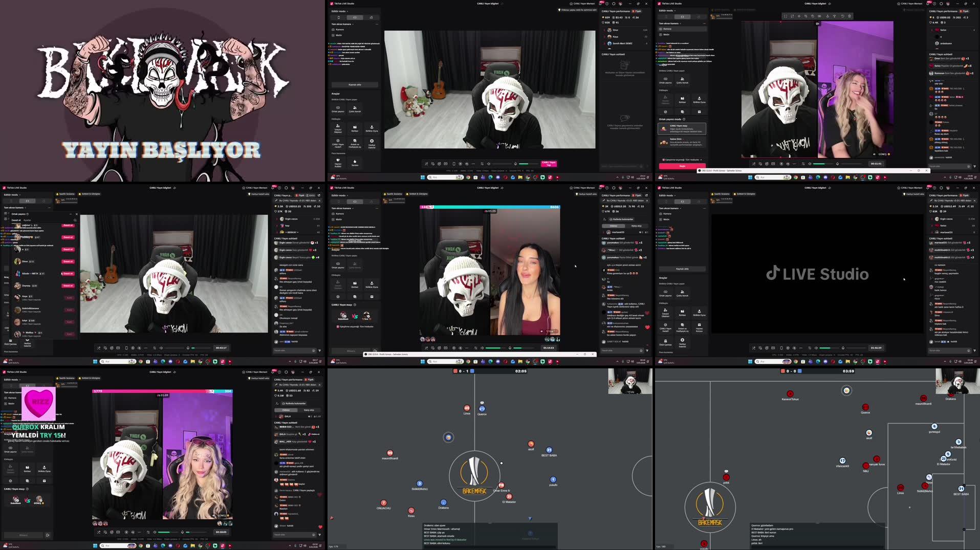Toggle the third layout option in the editor

tap(372, 17)
